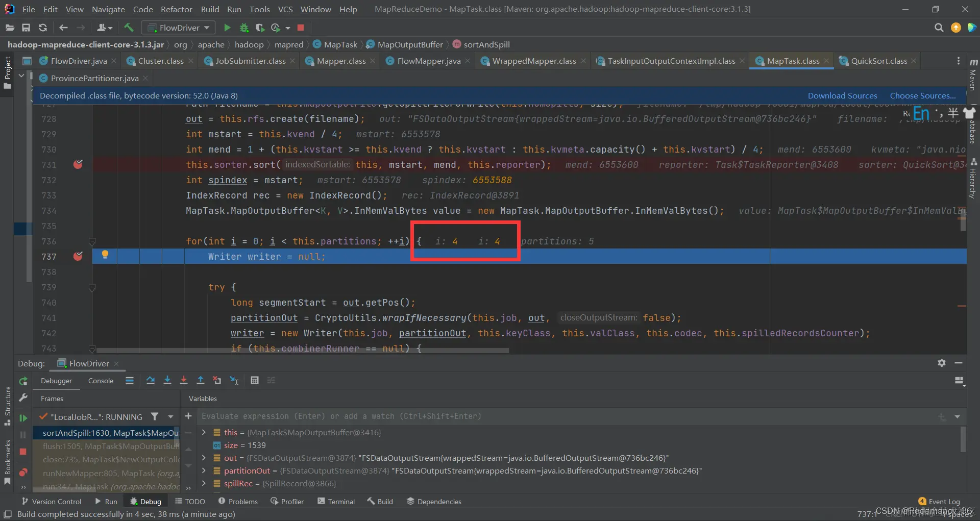Image resolution: width=980 pixels, height=521 pixels.
Task: Stop the debug session from the debug sidebar
Action: [23, 452]
